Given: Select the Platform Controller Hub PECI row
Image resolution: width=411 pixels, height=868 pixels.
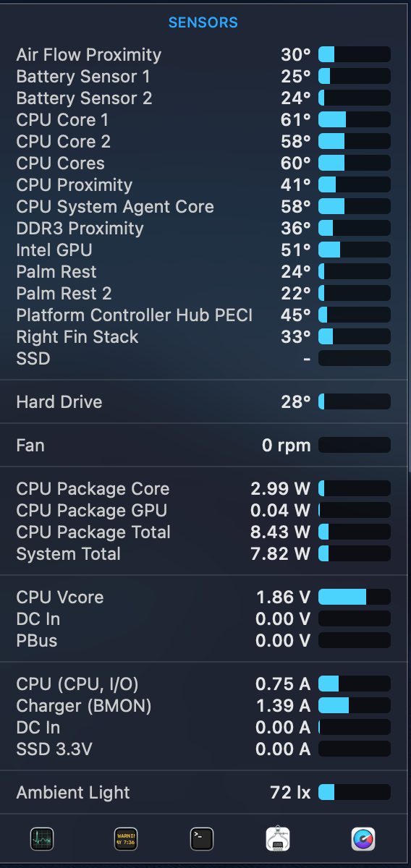Looking at the screenshot, I should 203,315.
